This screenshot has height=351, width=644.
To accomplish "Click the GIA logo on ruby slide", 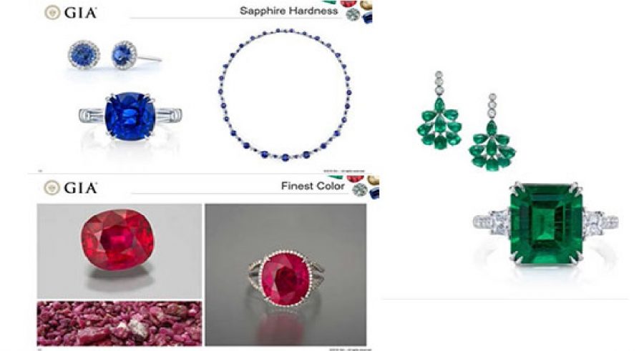I will 52,187.
